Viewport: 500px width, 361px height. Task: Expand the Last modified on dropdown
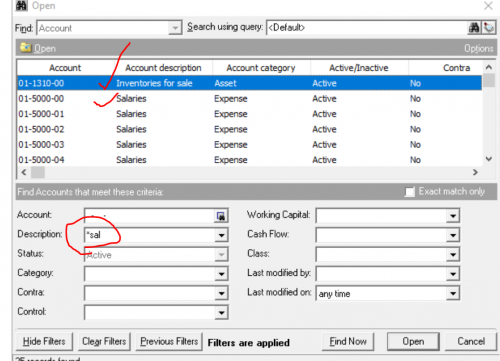pyautogui.click(x=453, y=294)
